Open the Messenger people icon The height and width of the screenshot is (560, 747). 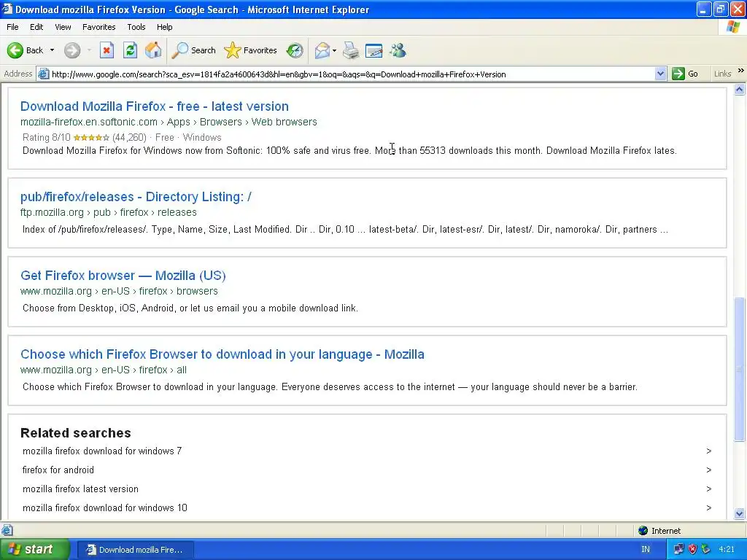coord(398,50)
